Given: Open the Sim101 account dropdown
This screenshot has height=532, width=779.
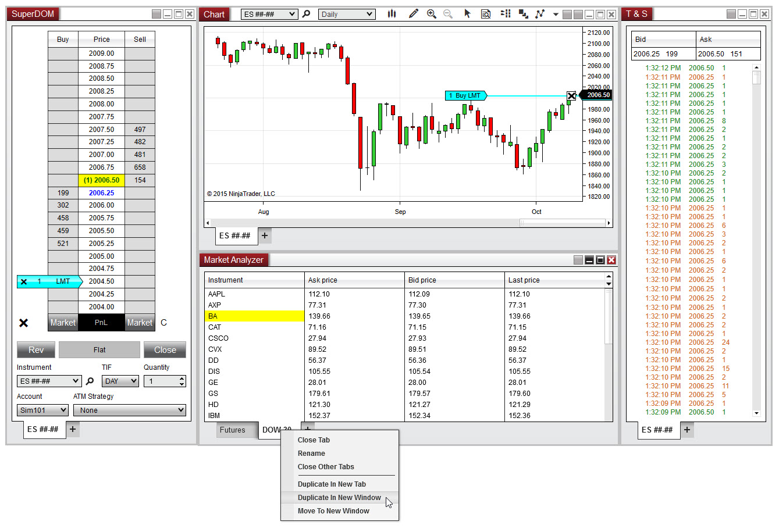Looking at the screenshot, I should tap(42, 410).
